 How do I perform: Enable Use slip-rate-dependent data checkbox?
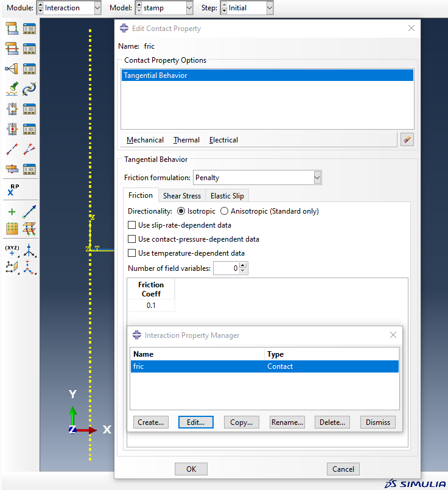[x=132, y=225]
